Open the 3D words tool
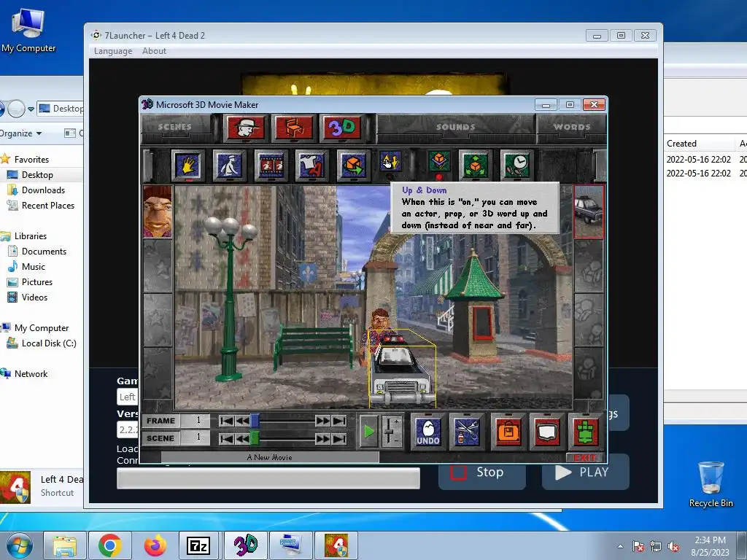Screen dimensions: 747x560 [x=342, y=128]
